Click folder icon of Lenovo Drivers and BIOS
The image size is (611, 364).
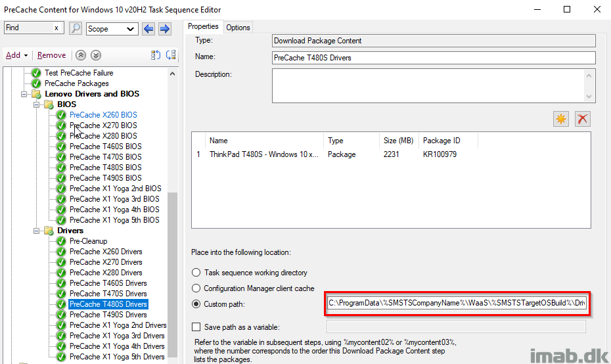pyautogui.click(x=36, y=94)
